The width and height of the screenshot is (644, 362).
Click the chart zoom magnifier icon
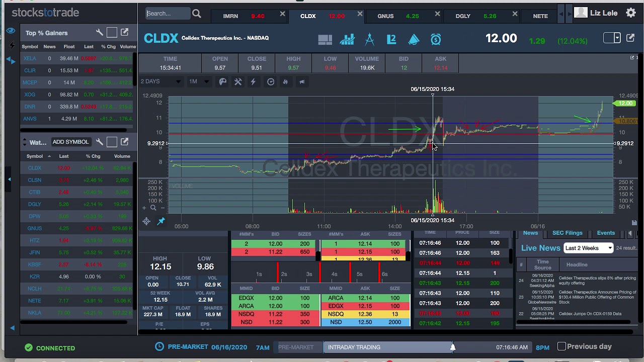pos(153,208)
